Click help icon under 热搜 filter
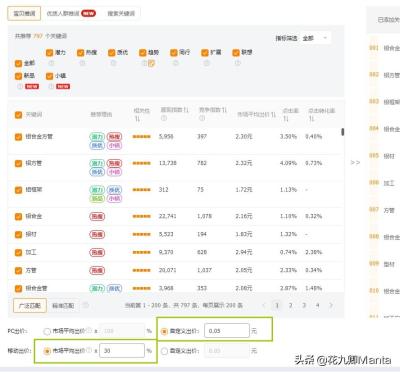This screenshot has height=374, width=400. click(x=82, y=63)
